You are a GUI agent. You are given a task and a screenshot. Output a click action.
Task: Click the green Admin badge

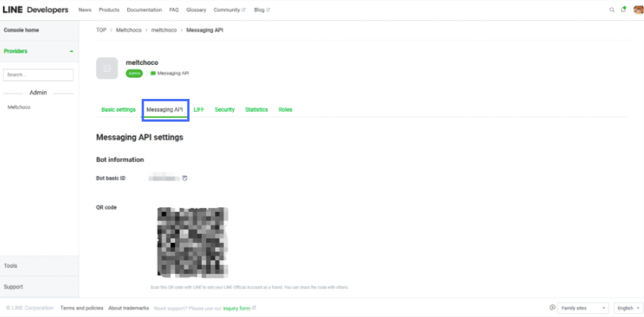click(134, 73)
